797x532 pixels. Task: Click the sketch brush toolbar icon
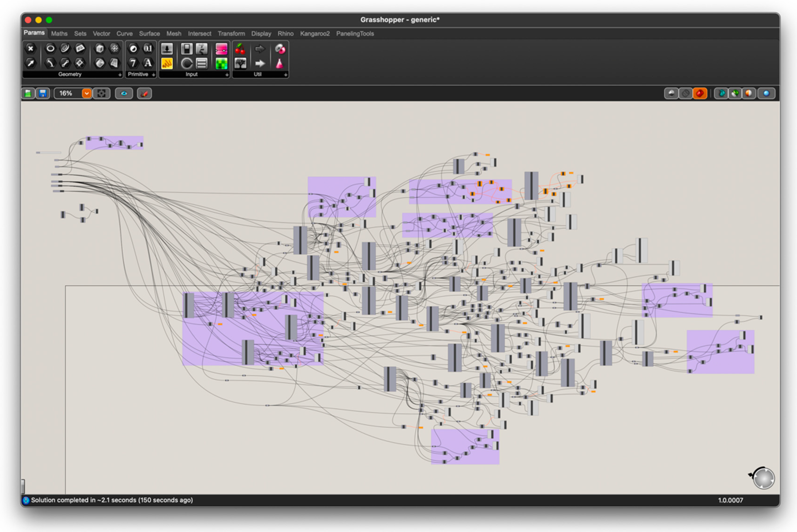[x=144, y=93]
